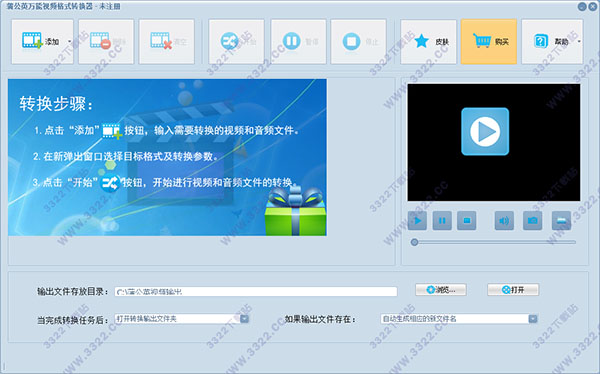
Task: Click the 暂停 pause conversion toolbar button
Action: coord(298,41)
